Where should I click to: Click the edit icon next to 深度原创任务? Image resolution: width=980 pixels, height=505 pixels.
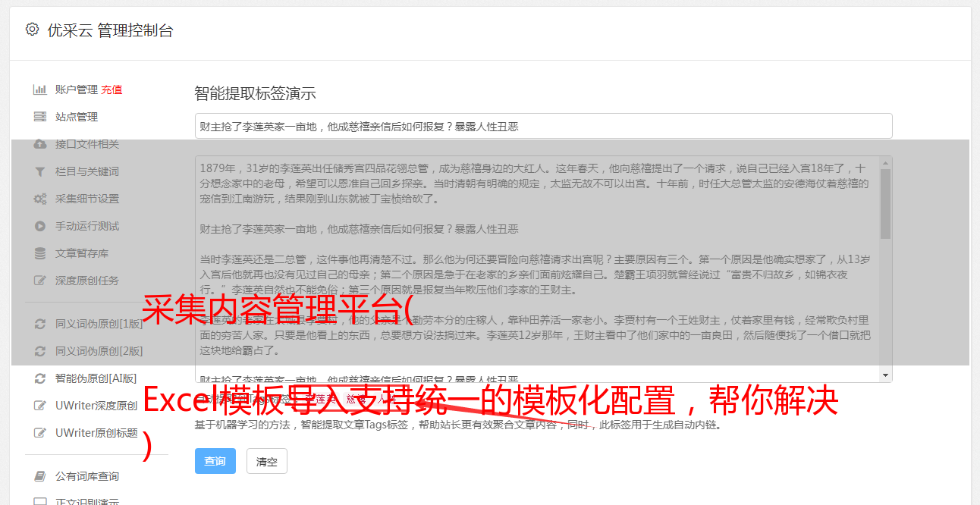point(40,281)
